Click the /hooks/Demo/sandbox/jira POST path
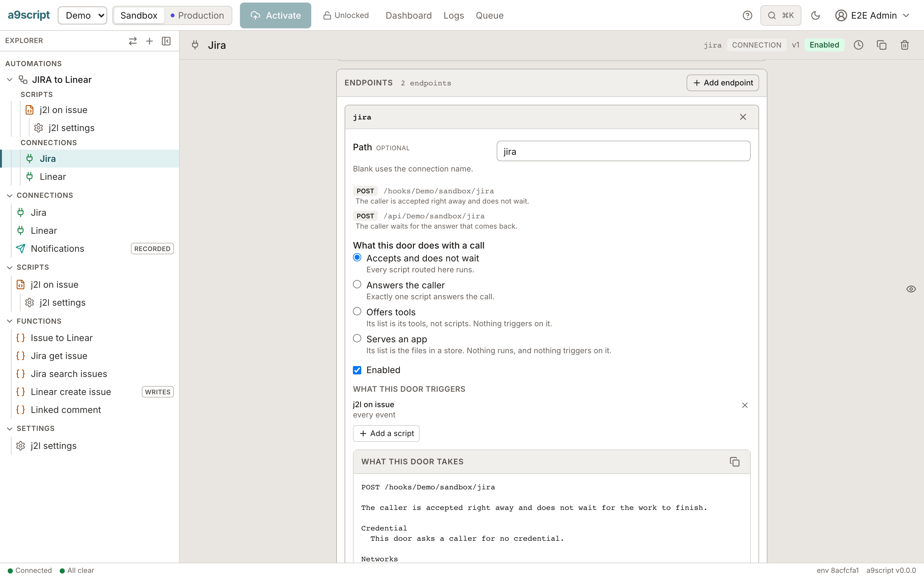This screenshot has height=578, width=924. (x=438, y=191)
